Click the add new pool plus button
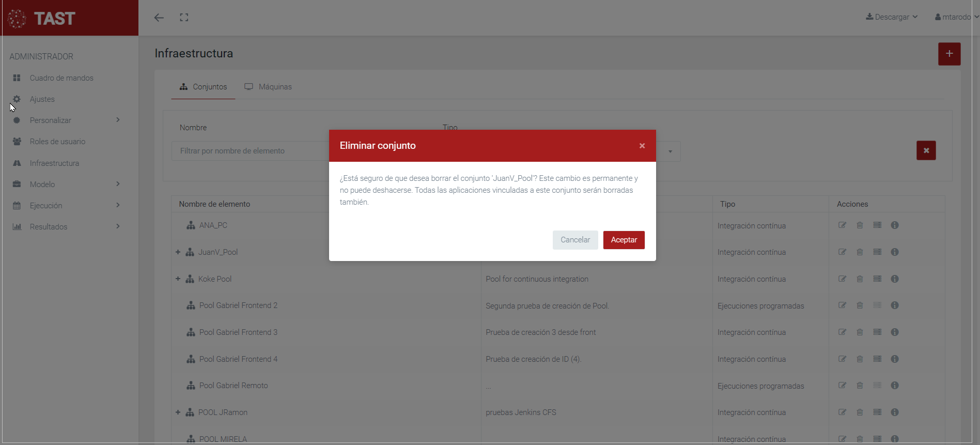Image resolution: width=980 pixels, height=445 pixels. pos(949,54)
